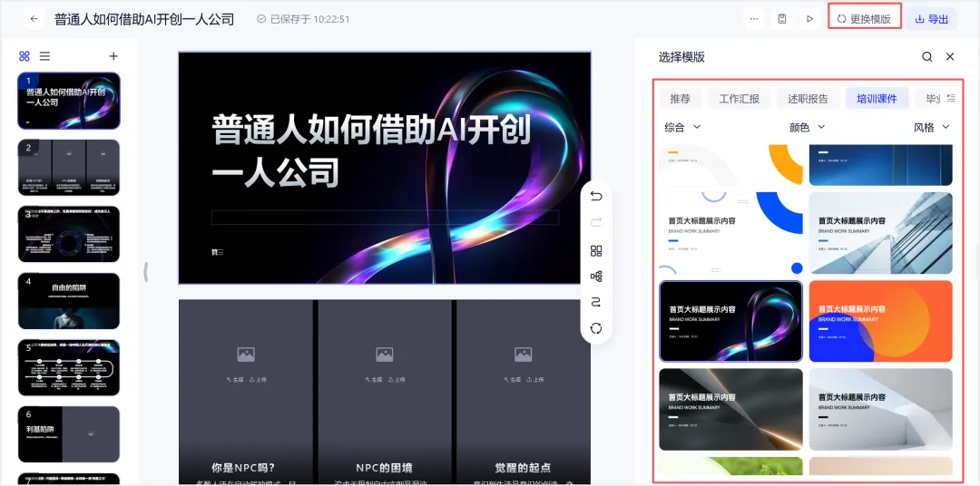Open the more options ellipsis menu
This screenshot has width=980, height=486.
click(754, 19)
